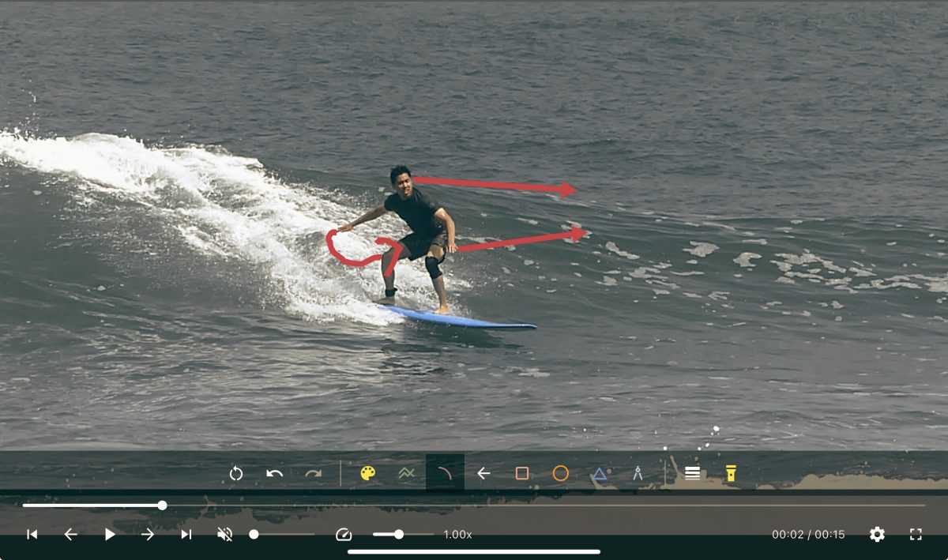Activate the yellow flashlight spotlight tool
The height and width of the screenshot is (560, 948).
pyautogui.click(x=731, y=473)
